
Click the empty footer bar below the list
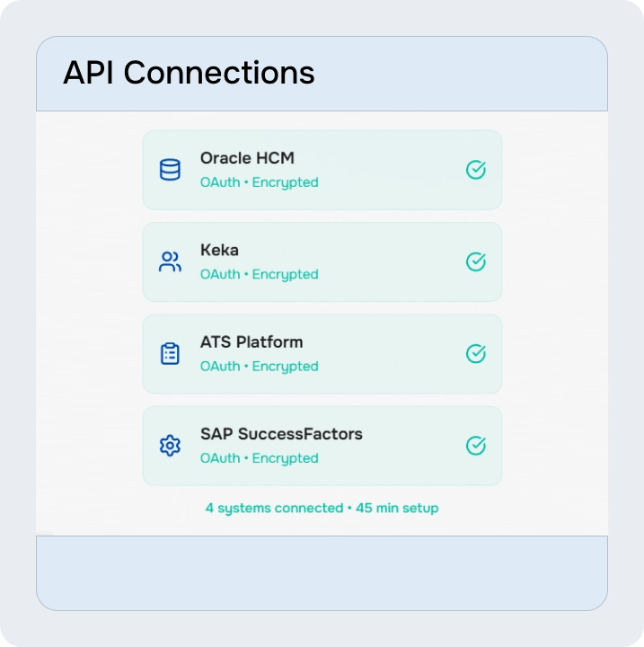(322, 572)
